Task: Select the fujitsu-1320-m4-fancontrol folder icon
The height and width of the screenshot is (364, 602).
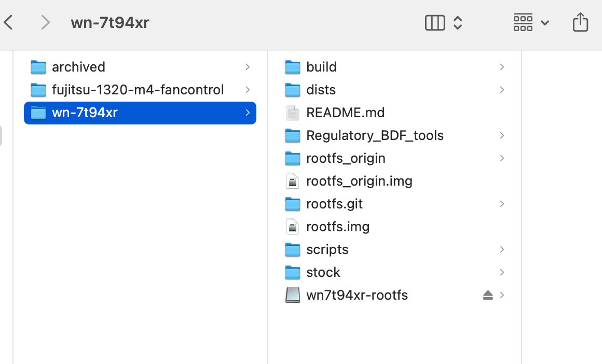Action: pos(38,90)
